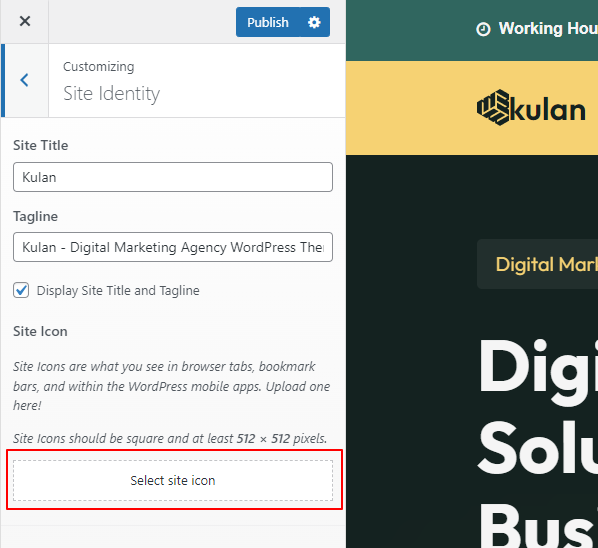Screen dimensions: 598x548
Task: Click the Tagline label
Action: (35, 216)
